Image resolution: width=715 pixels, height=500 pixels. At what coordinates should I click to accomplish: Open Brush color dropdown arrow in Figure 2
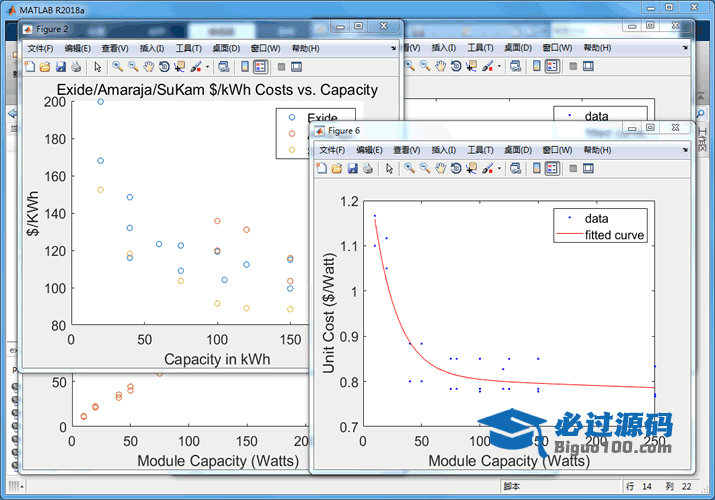[207, 67]
